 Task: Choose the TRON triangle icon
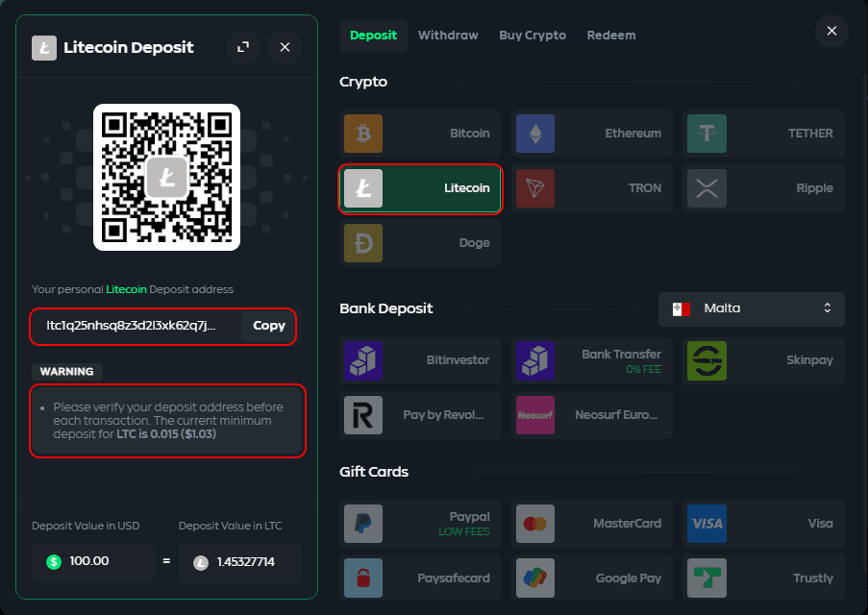(535, 188)
